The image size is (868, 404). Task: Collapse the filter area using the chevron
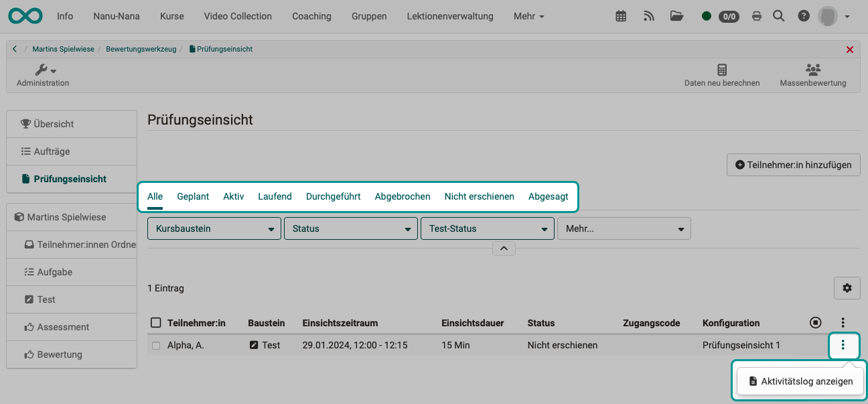pyautogui.click(x=504, y=248)
